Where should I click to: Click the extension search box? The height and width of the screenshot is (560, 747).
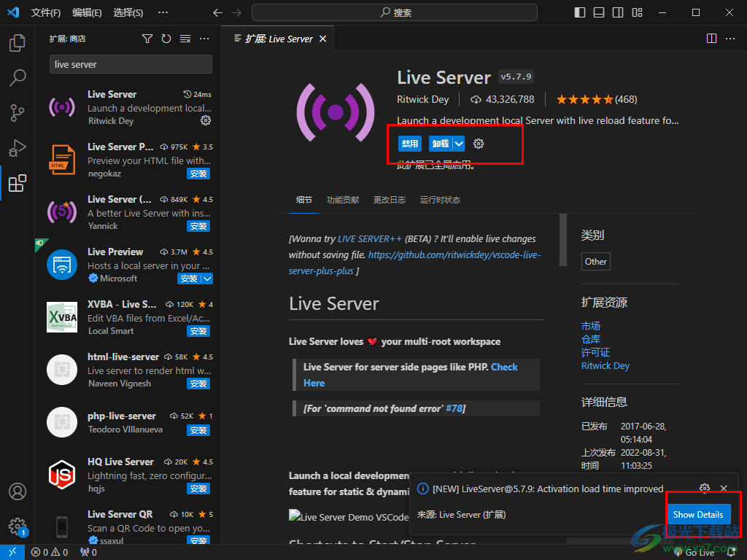[131, 64]
